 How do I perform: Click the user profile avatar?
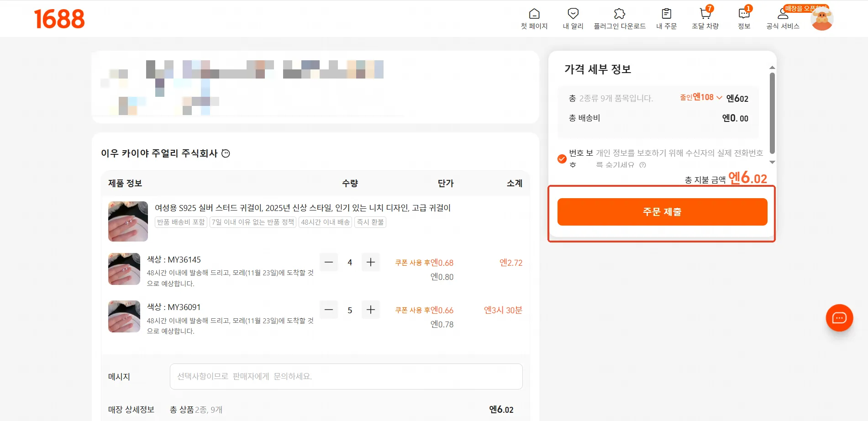click(x=822, y=20)
